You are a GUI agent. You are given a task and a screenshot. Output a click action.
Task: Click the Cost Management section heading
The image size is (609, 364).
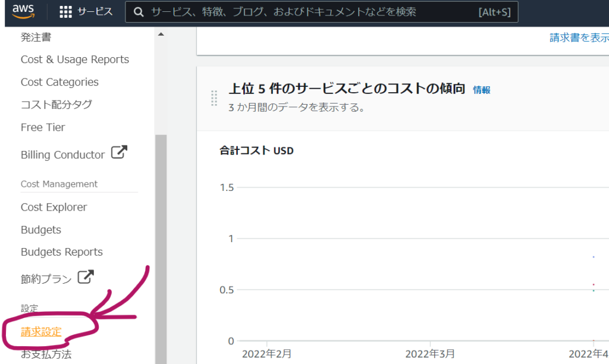pos(59,184)
